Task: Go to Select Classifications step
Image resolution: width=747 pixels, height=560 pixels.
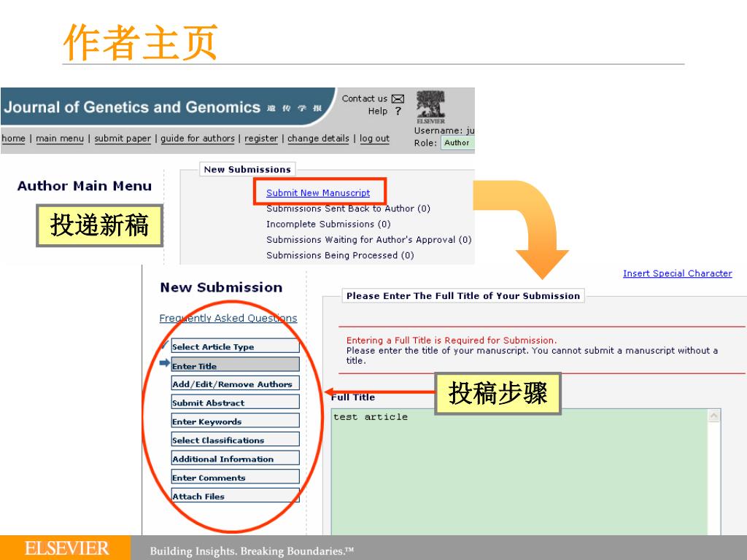Action: coord(236,440)
